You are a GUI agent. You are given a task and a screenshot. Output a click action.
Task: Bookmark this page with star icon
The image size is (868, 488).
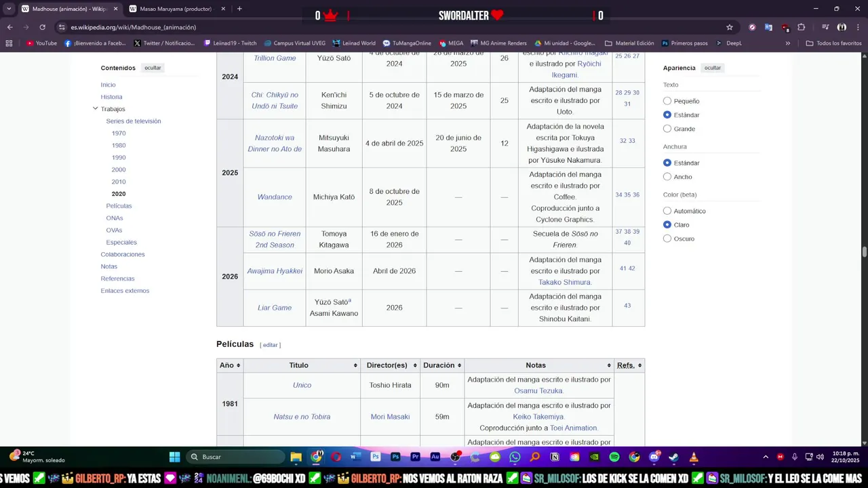730,27
